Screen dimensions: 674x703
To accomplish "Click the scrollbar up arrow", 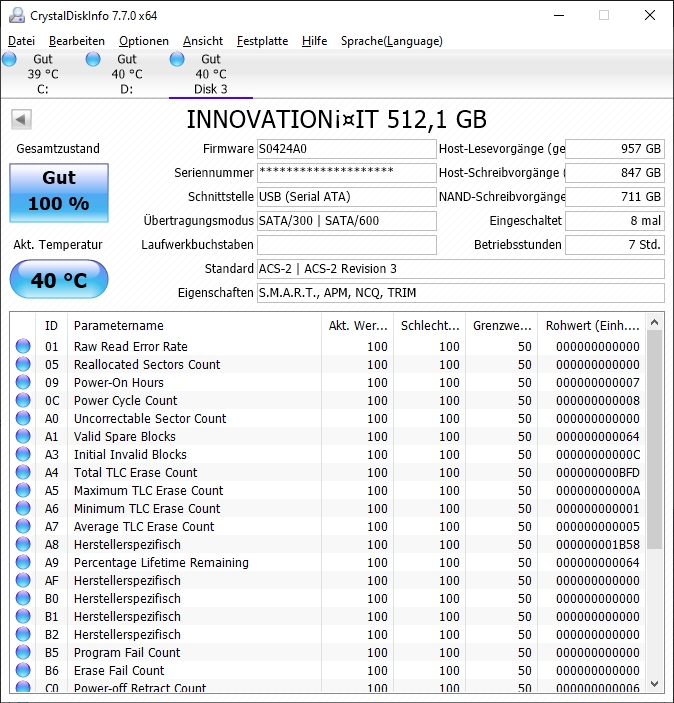I will tap(654, 322).
